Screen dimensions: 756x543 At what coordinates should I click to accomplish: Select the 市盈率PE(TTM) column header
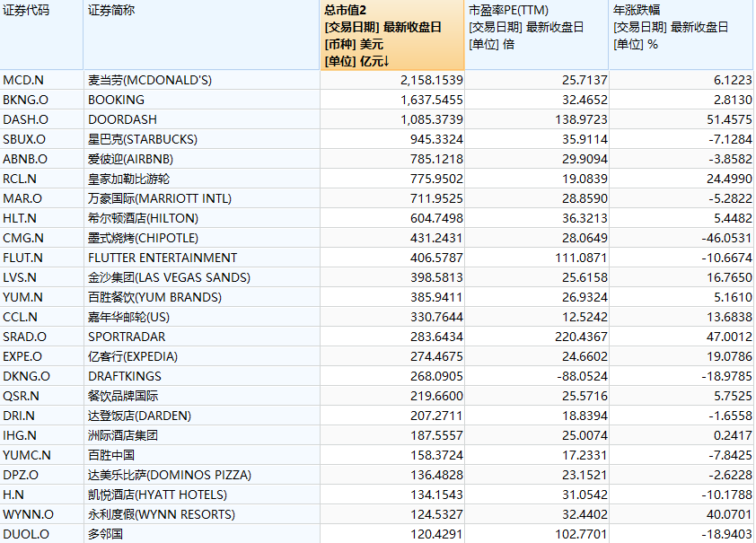[x=536, y=35]
